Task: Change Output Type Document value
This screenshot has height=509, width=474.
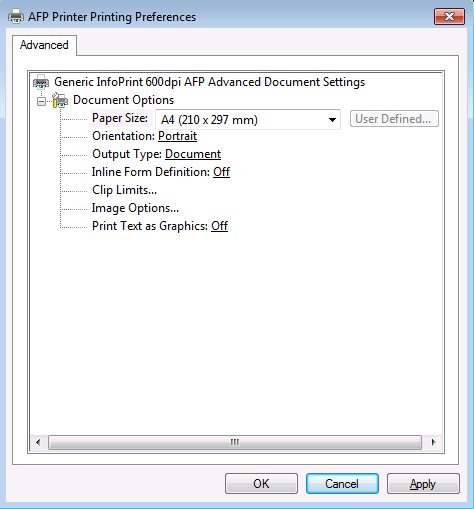Action: [x=193, y=154]
